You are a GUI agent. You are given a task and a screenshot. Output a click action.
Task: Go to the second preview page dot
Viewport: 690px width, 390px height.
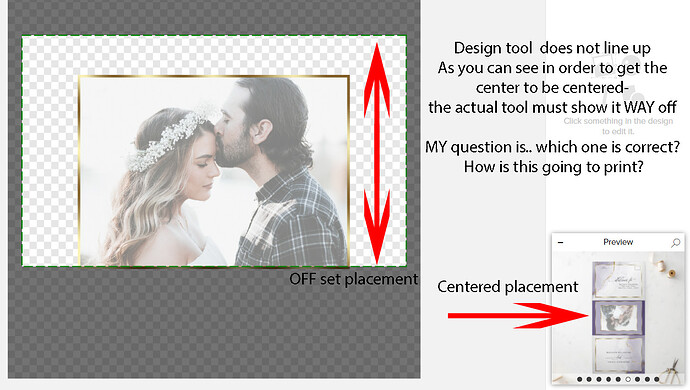click(x=589, y=379)
